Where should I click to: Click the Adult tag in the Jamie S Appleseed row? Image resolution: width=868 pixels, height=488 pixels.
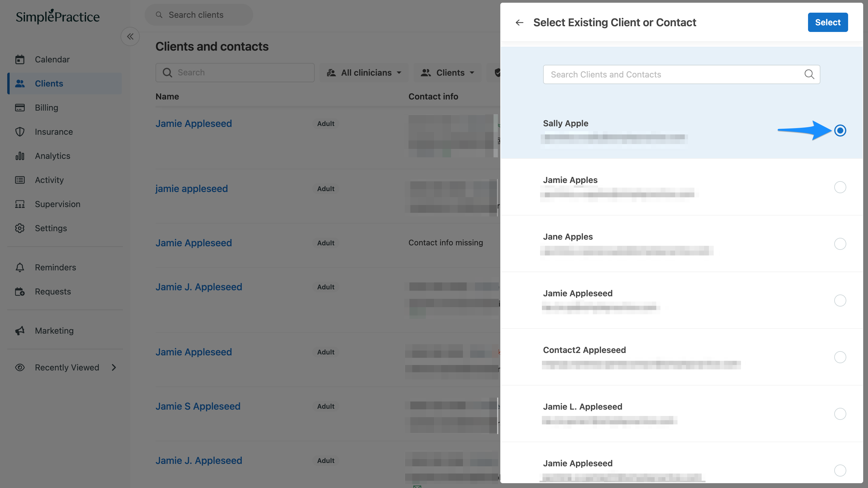(x=326, y=406)
